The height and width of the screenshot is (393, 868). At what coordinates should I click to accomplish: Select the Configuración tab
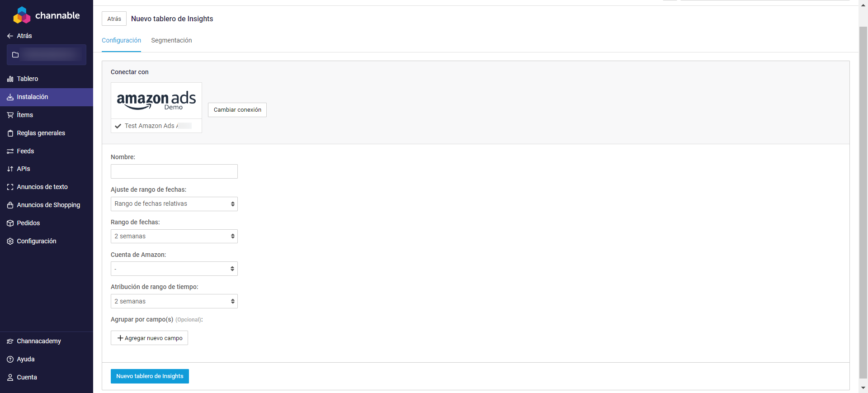[x=121, y=40]
